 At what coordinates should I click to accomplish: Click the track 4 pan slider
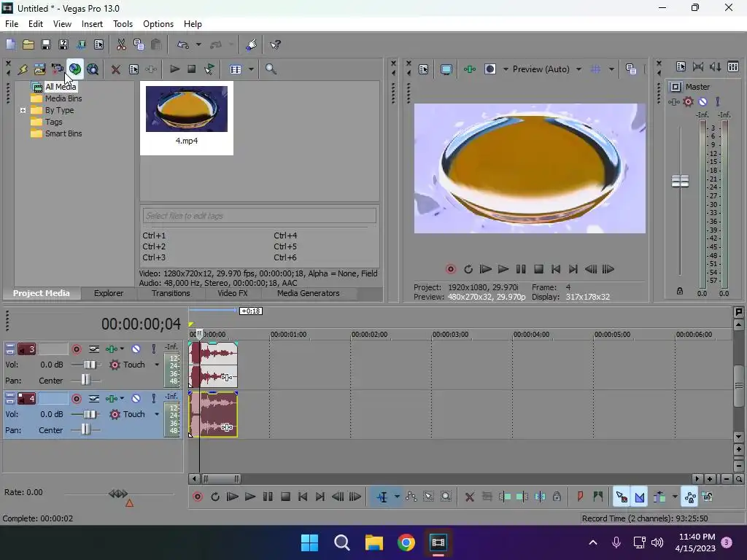[86, 430]
